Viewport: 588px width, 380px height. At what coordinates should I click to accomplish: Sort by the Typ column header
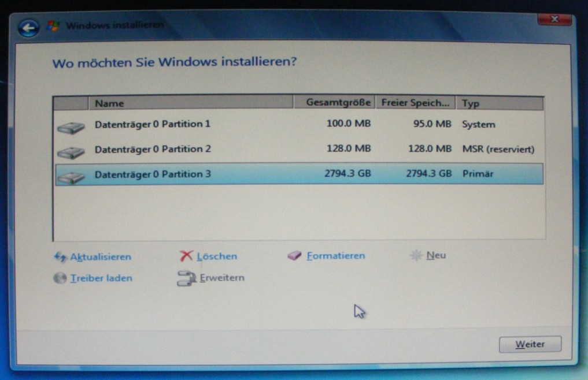click(x=500, y=103)
